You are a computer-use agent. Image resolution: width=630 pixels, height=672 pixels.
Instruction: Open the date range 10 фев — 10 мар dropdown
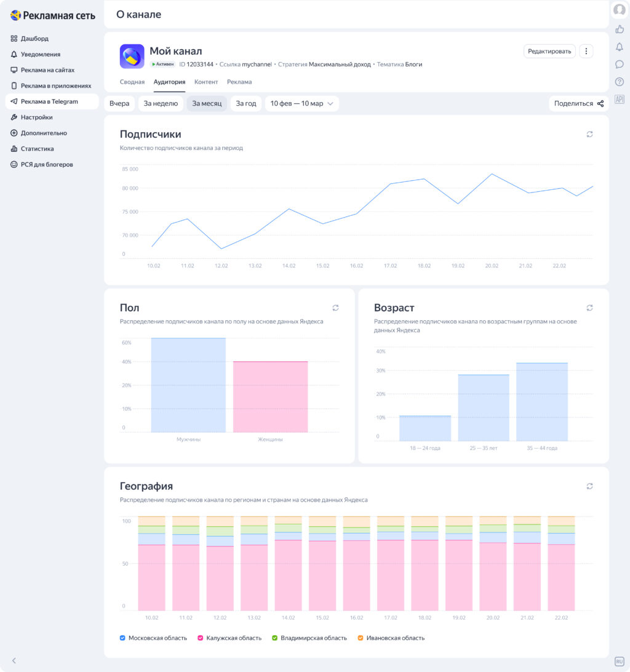(301, 103)
